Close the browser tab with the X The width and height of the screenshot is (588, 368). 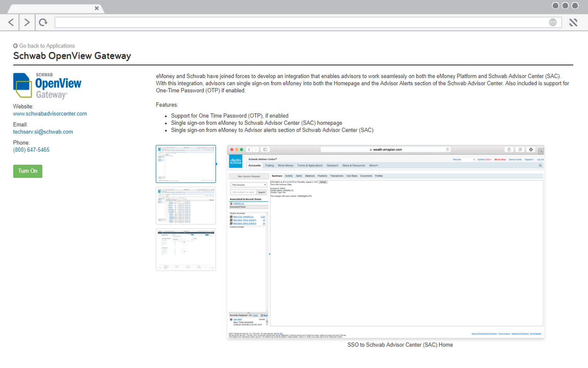97,8
